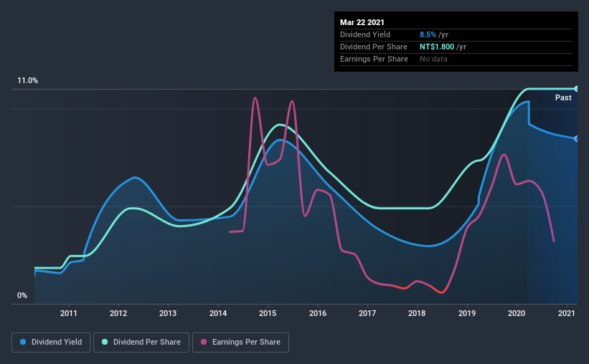Click the 2015 x-axis label

[268, 313]
